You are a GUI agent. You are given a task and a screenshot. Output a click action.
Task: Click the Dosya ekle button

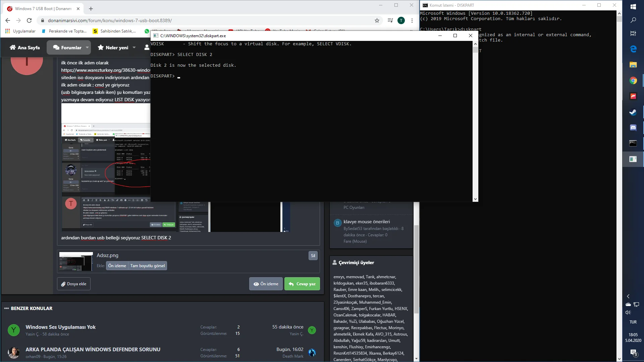click(x=74, y=284)
